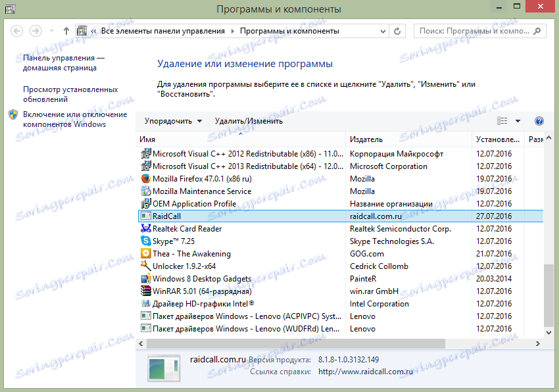Select Unlocker 1.9.2-x64 entry
This screenshot has height=392, width=559.
pos(184,266)
